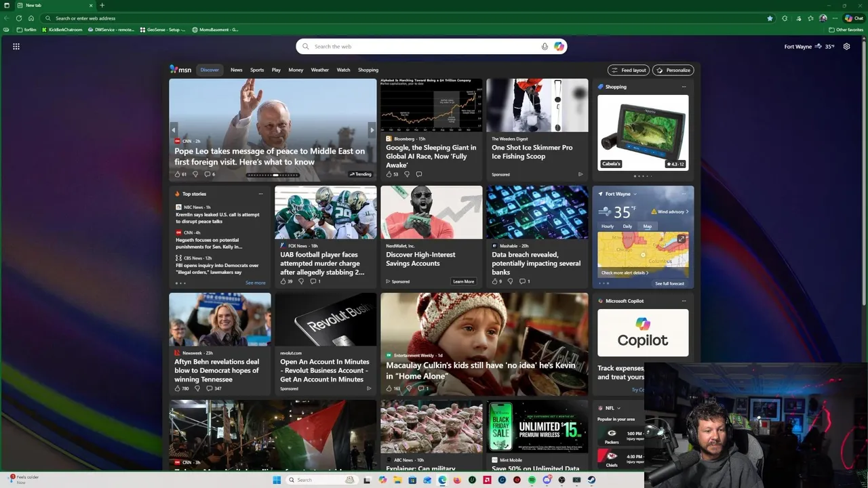The image size is (868, 488).
Task: Open the Shopping tab in MSN nav
Action: (368, 70)
